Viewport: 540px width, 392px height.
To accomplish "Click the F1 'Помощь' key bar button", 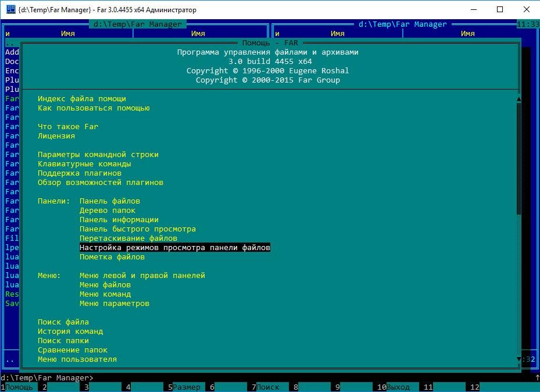I will point(19,387).
